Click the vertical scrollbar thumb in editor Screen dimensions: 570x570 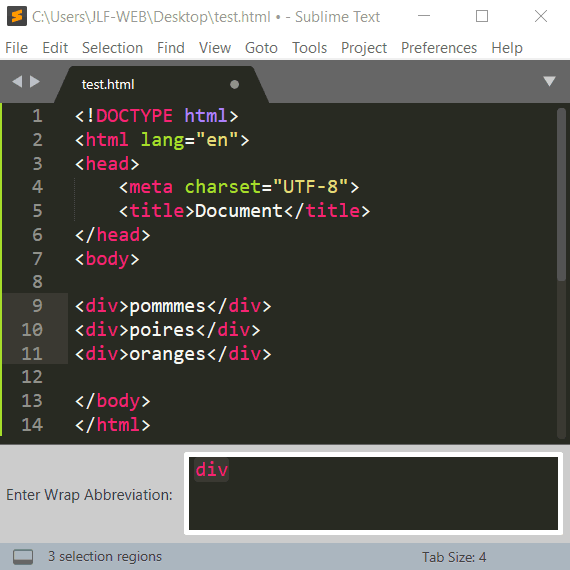(561, 195)
